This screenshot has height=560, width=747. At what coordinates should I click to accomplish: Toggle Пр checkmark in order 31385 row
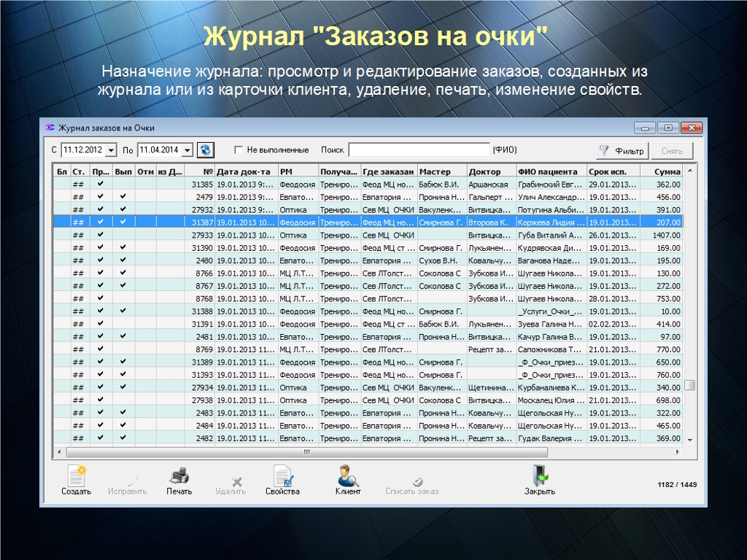pos(100,184)
